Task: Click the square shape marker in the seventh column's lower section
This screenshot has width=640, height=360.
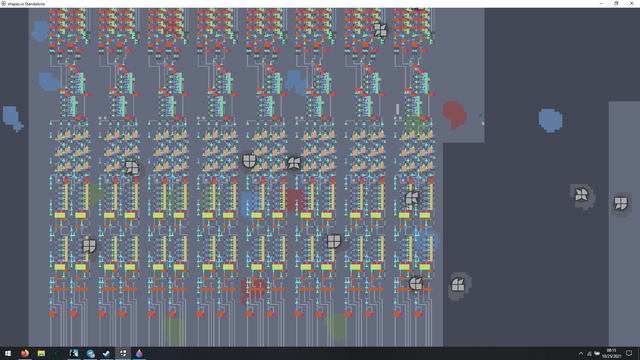Action: coord(333,241)
